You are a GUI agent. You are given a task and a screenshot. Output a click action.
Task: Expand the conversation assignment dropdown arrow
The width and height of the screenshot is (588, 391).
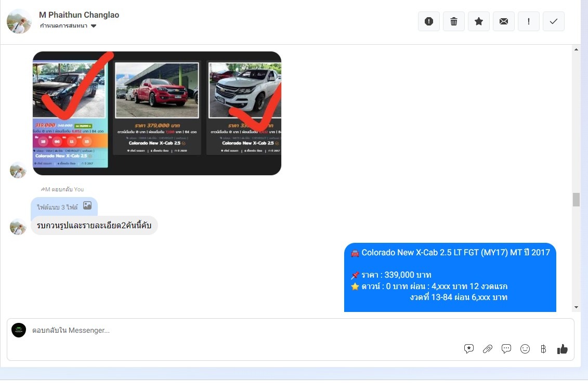(x=94, y=26)
